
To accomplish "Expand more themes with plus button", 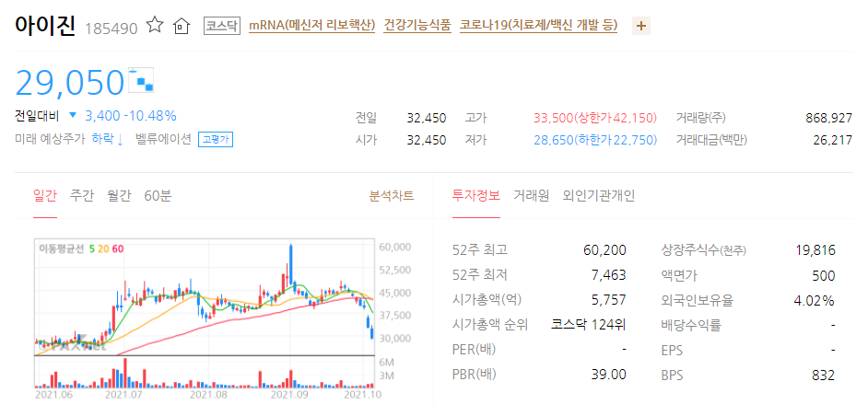I will coord(641,26).
